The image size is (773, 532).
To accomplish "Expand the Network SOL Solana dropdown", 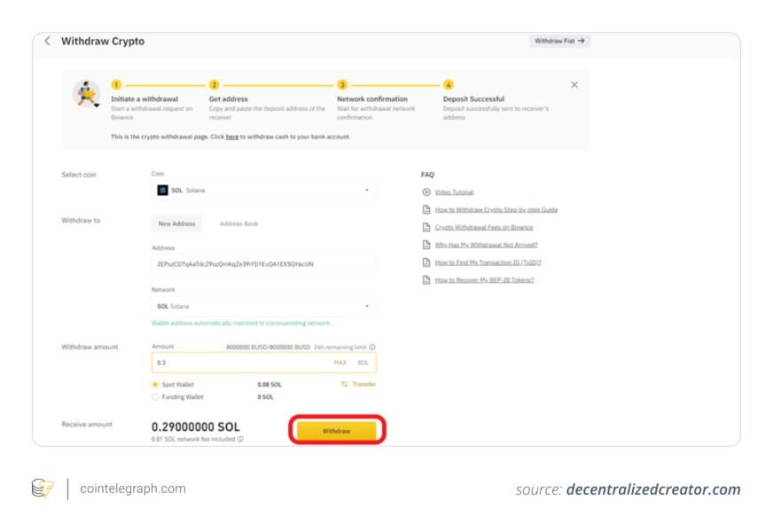I will 264,306.
